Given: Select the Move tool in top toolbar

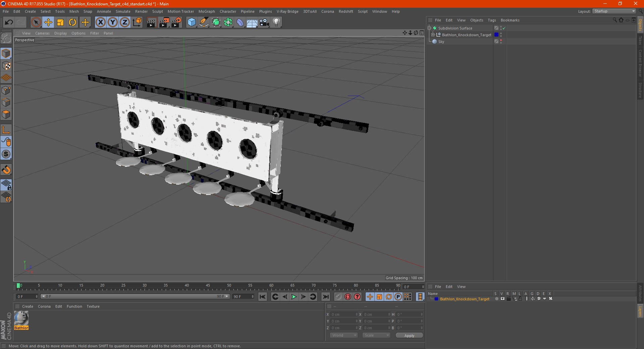Looking at the screenshot, I should point(48,22).
